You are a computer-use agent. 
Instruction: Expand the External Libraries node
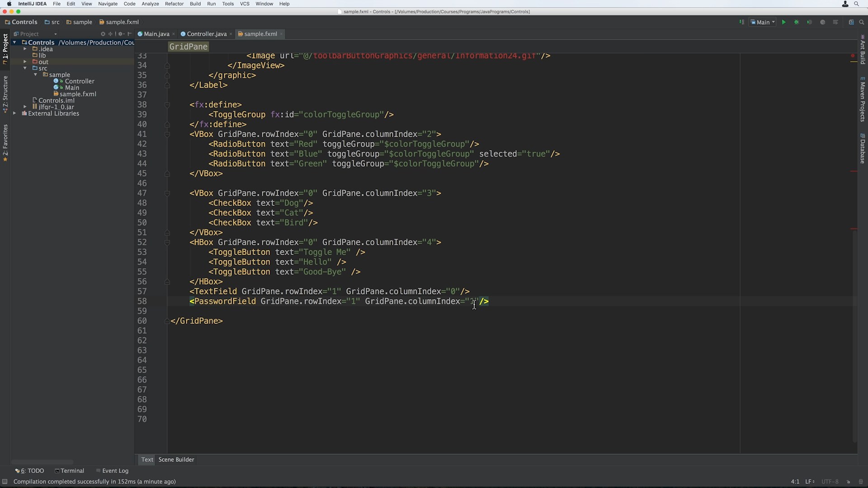(14, 113)
